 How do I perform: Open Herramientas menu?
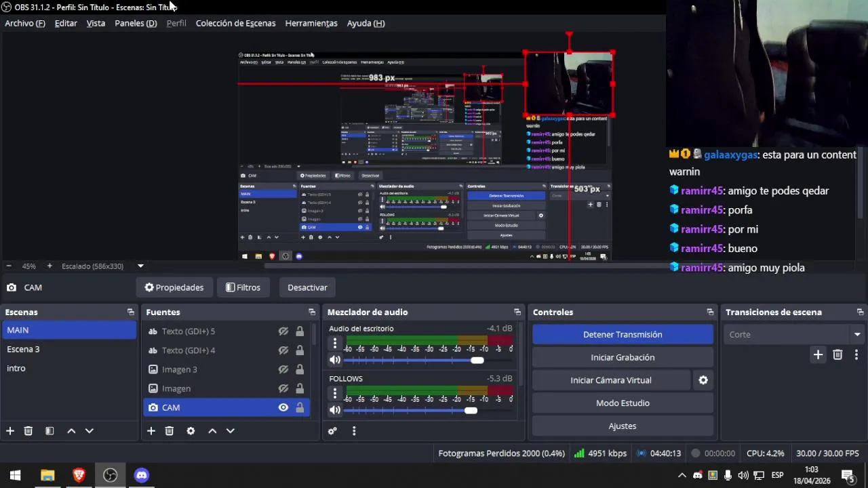[311, 23]
